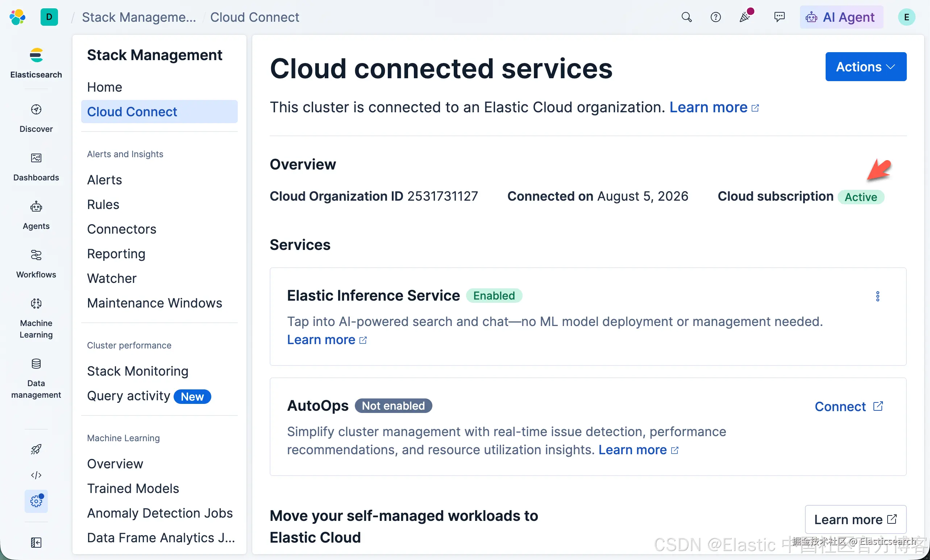Open the help question mark icon

click(x=715, y=17)
